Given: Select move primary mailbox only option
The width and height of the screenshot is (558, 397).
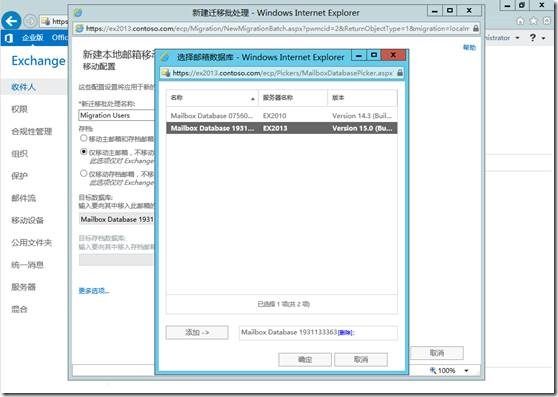Looking at the screenshot, I should (84, 152).
